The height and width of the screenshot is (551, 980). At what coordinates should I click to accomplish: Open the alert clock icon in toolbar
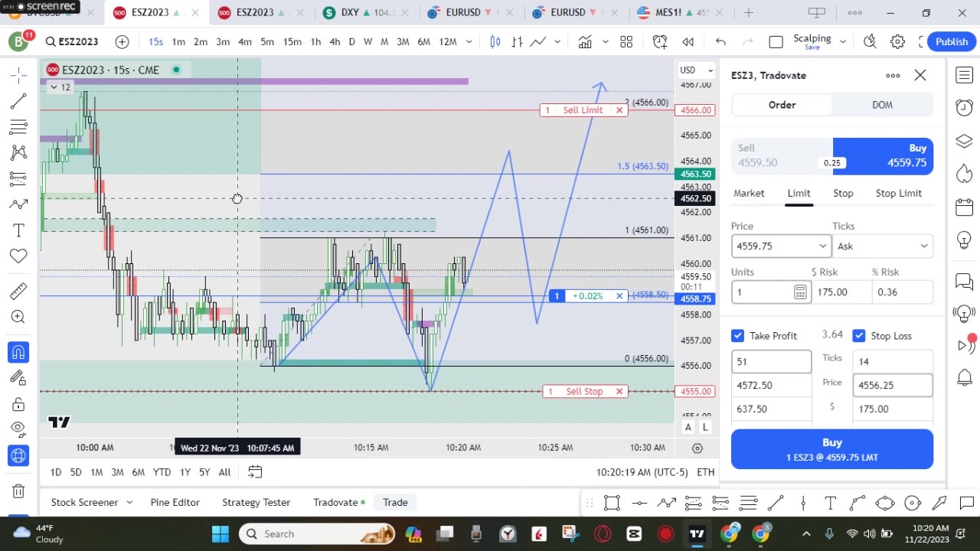click(660, 42)
